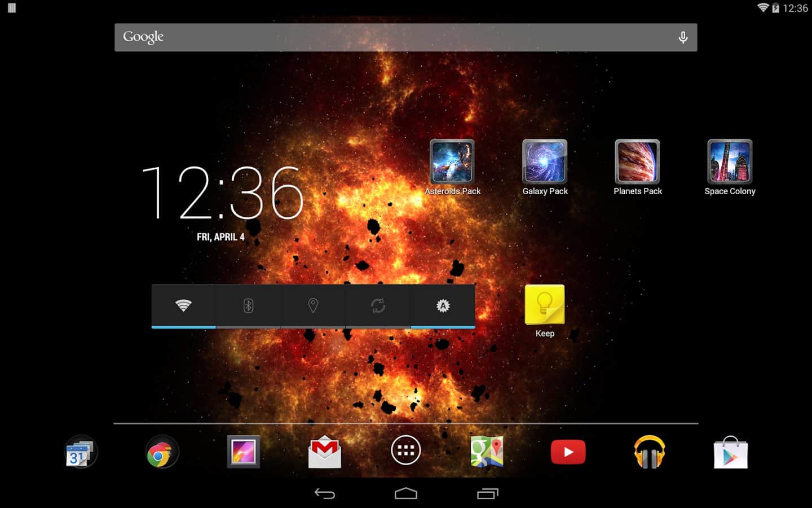Open the Planets Pack icon
This screenshot has height=508, width=812.
click(x=637, y=162)
